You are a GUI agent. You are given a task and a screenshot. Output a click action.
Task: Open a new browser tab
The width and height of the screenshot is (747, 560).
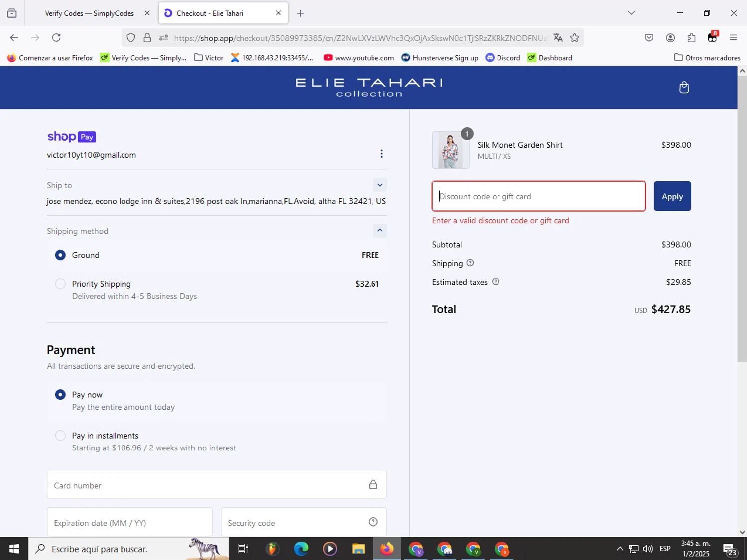coord(300,13)
